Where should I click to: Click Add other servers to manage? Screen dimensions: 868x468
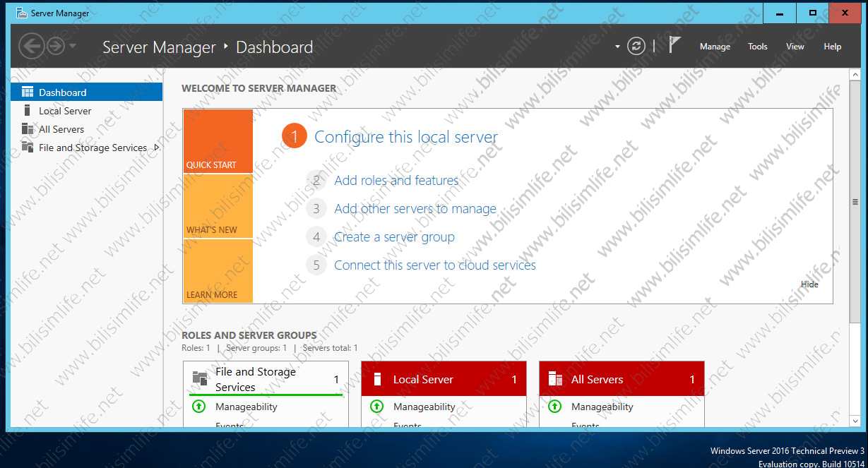coord(415,208)
